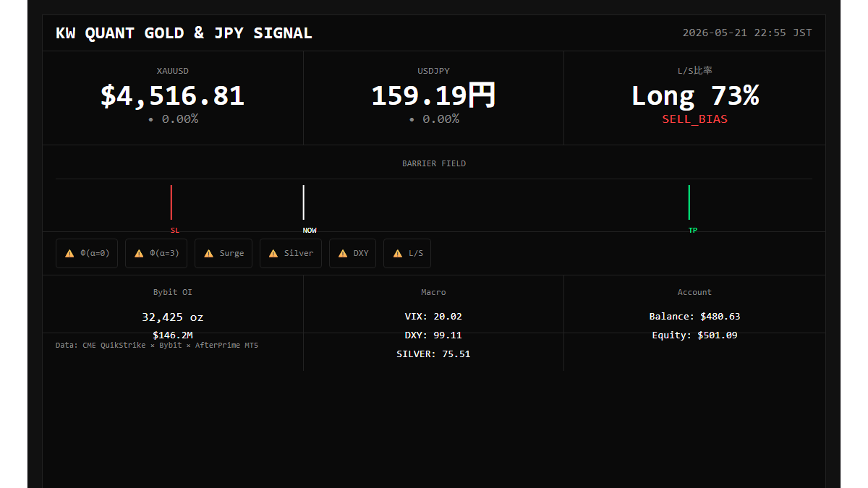Viewport: 868px width, 488px height.
Task: Click the BARRIER FIELD heading
Action: [x=434, y=164]
